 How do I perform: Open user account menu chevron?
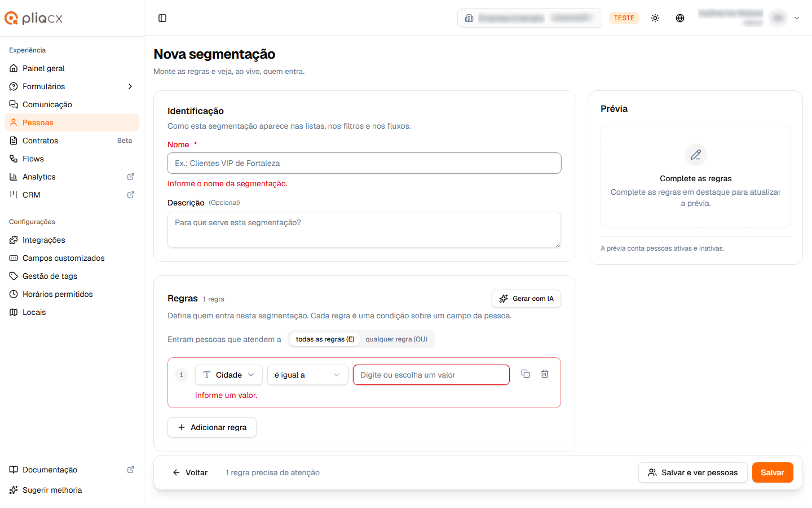coord(797,18)
